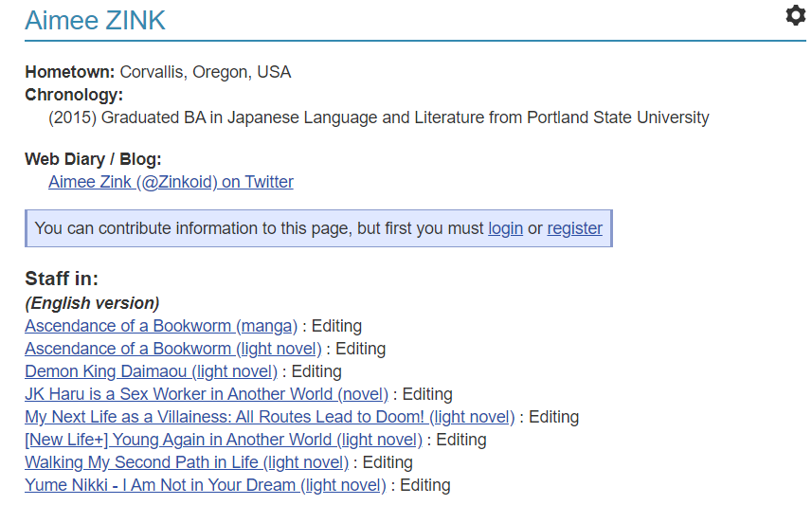This screenshot has width=812, height=505.
Task: Open [New Life+] Young Again in Another World
Action: click(224, 440)
